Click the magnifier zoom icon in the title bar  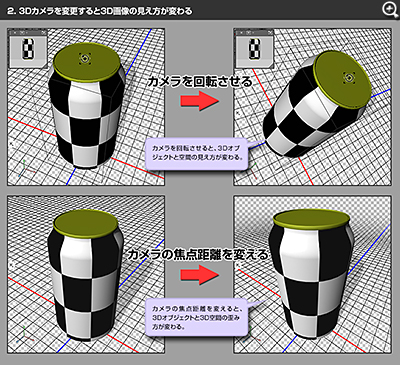pyautogui.click(x=390, y=10)
